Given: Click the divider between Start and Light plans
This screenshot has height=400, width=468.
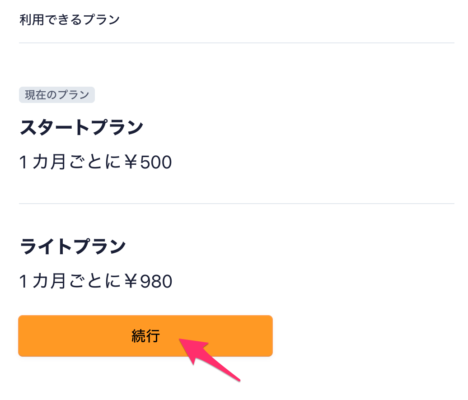Looking at the screenshot, I should (x=237, y=203).
